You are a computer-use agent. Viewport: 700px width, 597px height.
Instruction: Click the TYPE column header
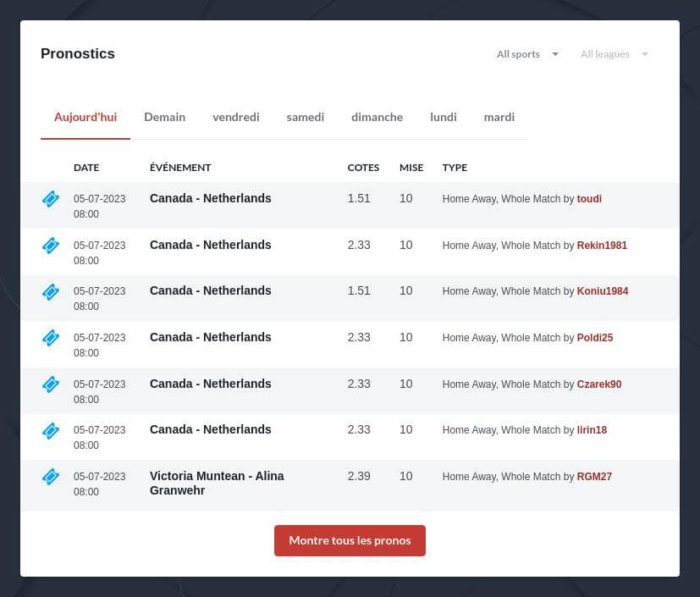455,168
